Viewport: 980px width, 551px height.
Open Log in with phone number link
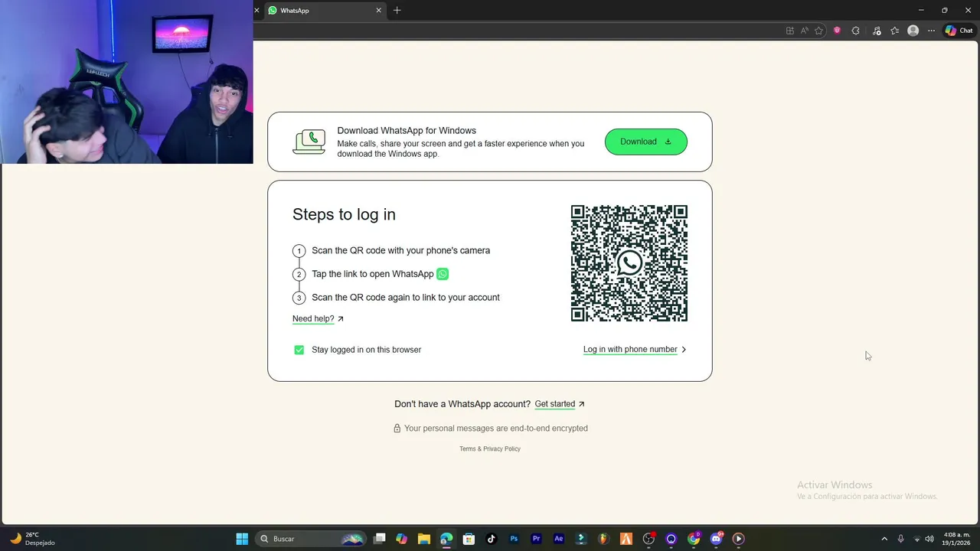click(x=635, y=349)
